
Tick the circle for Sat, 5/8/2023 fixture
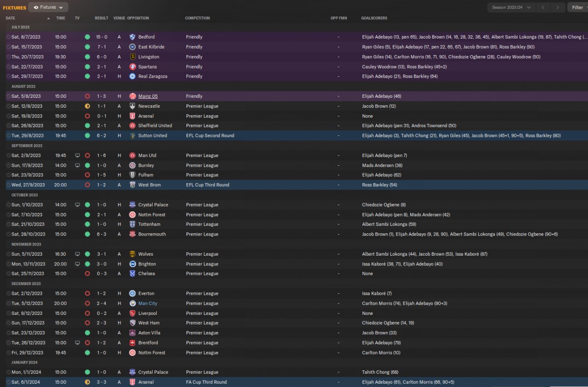[8, 96]
